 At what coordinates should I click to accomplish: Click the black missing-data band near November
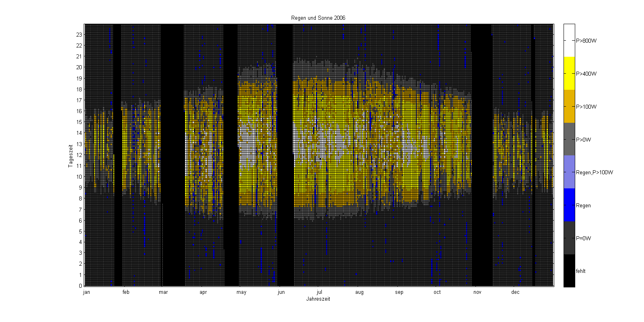481,155
